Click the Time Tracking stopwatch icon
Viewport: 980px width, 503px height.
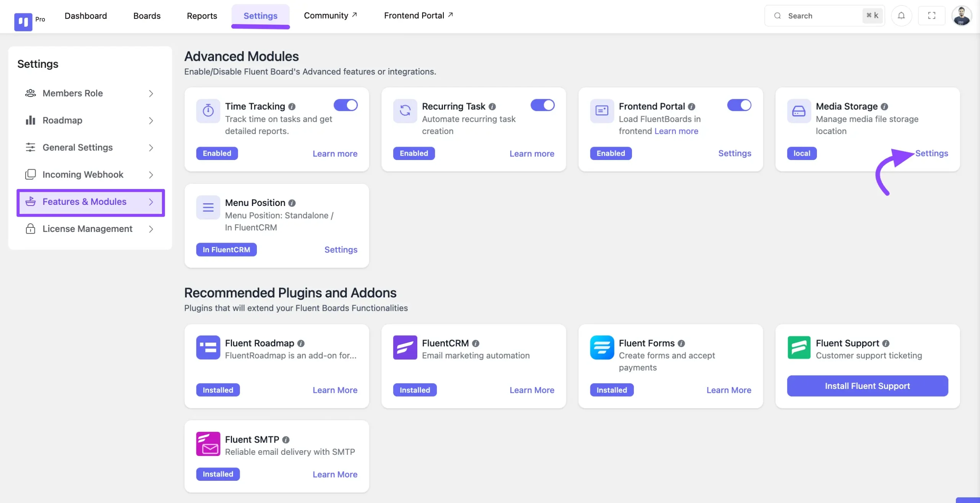point(208,111)
